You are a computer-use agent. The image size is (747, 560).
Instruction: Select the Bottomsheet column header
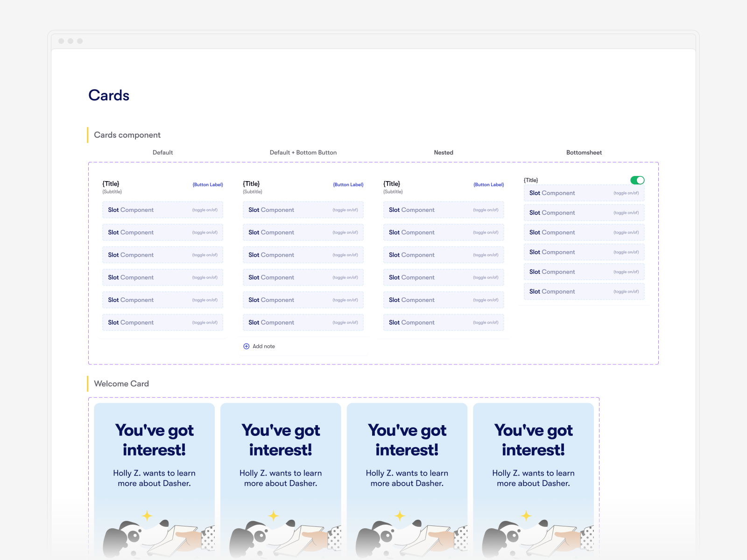(x=584, y=153)
